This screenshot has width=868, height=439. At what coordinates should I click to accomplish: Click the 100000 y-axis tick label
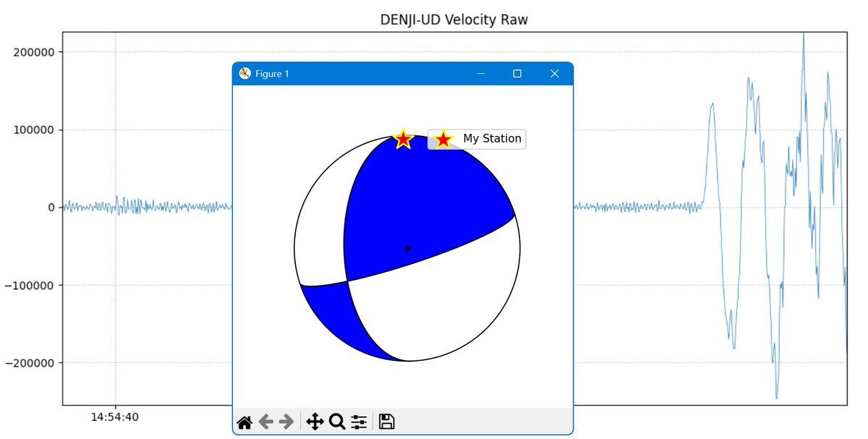coord(33,129)
